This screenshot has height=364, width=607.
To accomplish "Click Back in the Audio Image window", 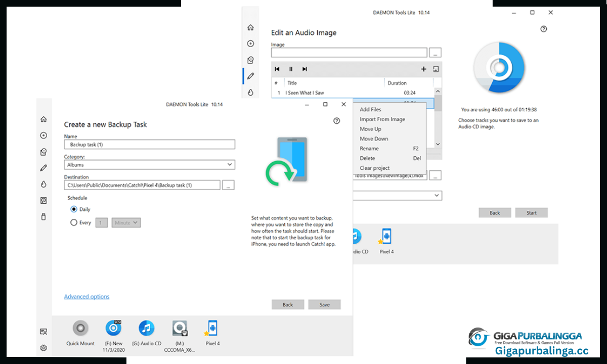I will click(495, 213).
